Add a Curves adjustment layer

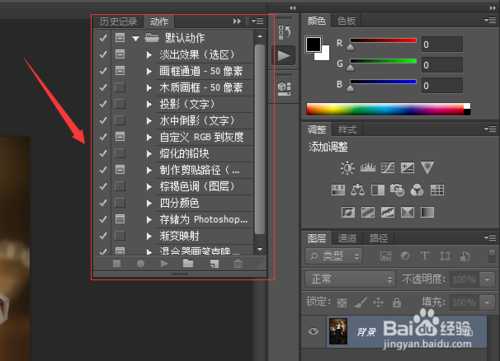click(388, 168)
